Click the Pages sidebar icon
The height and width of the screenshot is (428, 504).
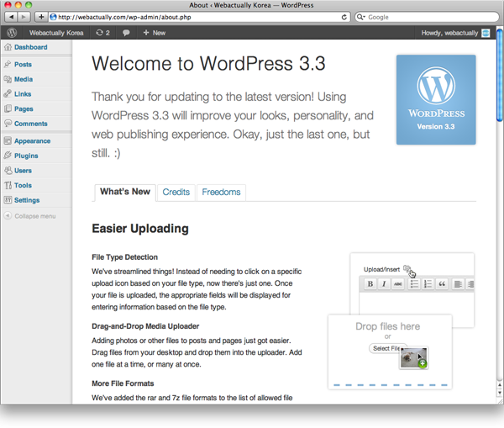pyautogui.click(x=8, y=108)
